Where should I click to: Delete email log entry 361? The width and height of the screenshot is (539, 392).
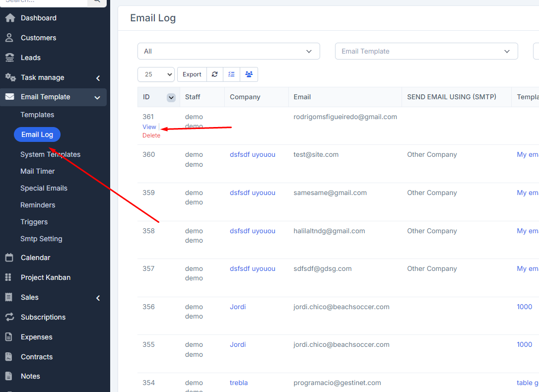(151, 135)
